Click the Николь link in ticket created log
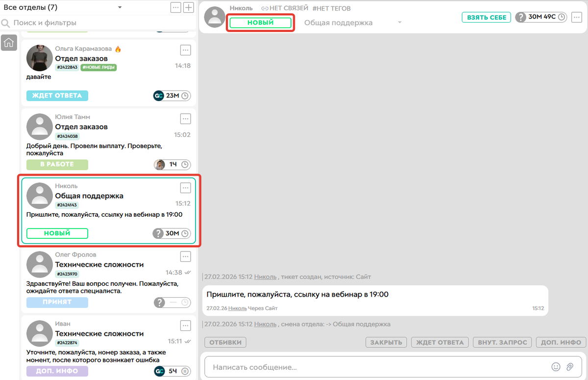Image resolution: width=588 pixels, height=380 pixels. [265, 277]
